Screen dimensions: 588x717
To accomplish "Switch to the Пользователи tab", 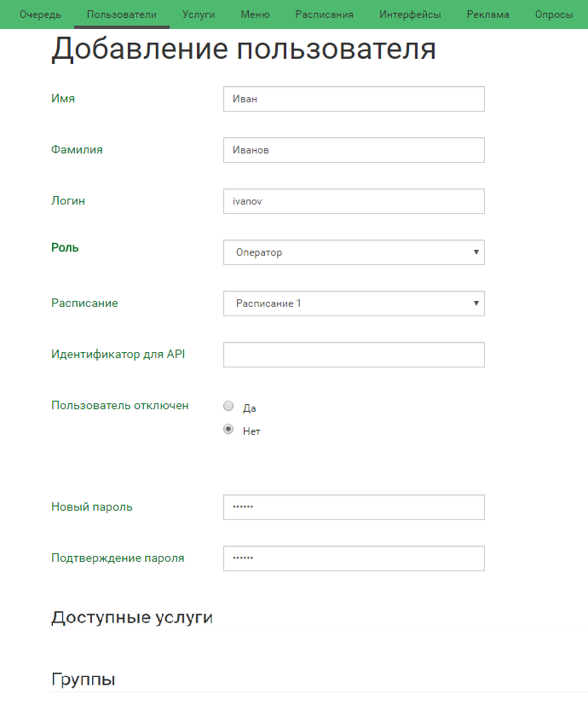I will 122,14.
